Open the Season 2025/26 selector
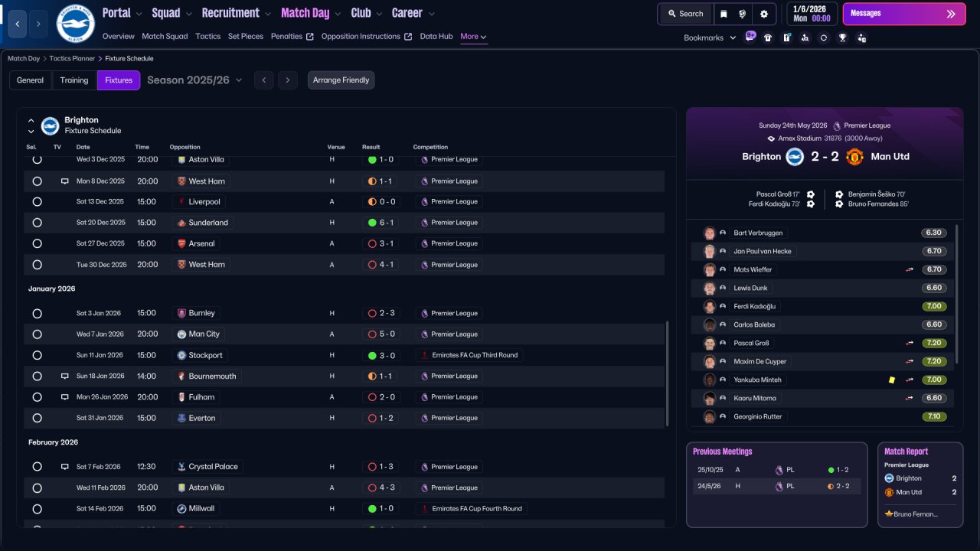 [x=194, y=80]
